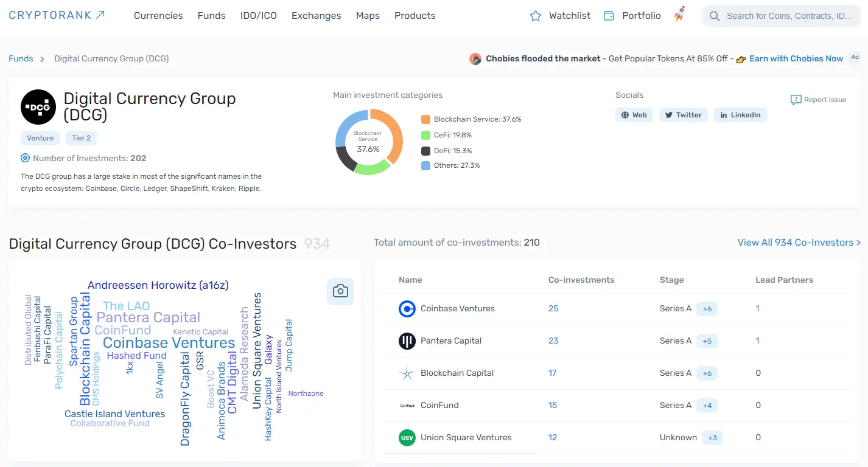Click CoinFund co-investments count 15
Image resolution: width=868 pixels, height=467 pixels.
[553, 406]
